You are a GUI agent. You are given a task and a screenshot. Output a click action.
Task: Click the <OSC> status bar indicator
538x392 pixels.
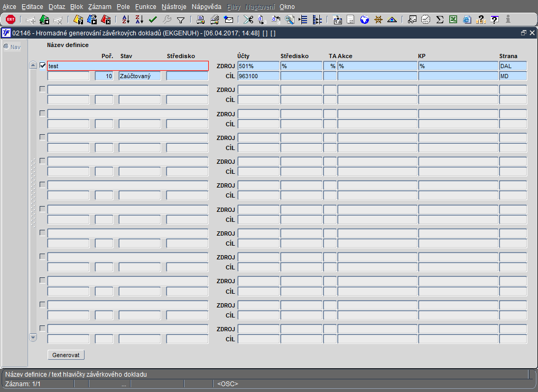pos(227,384)
